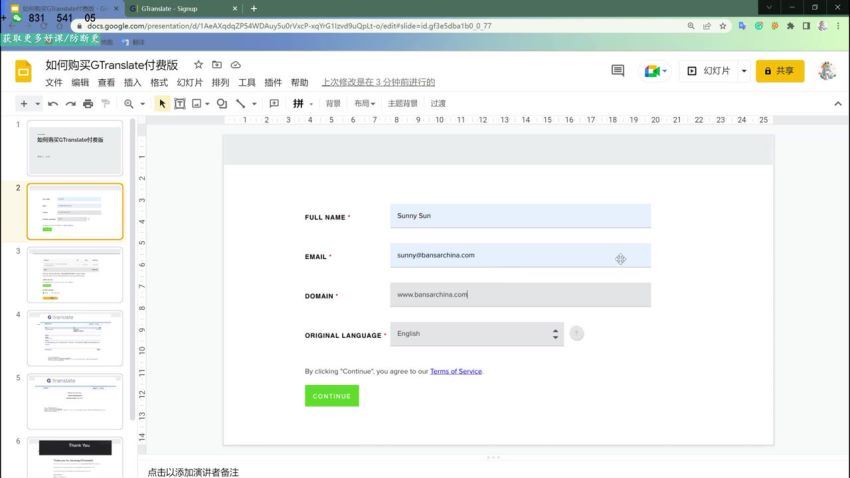Open the image insert dropdown arrow
Image resolution: width=850 pixels, height=478 pixels.
pyautogui.click(x=207, y=104)
